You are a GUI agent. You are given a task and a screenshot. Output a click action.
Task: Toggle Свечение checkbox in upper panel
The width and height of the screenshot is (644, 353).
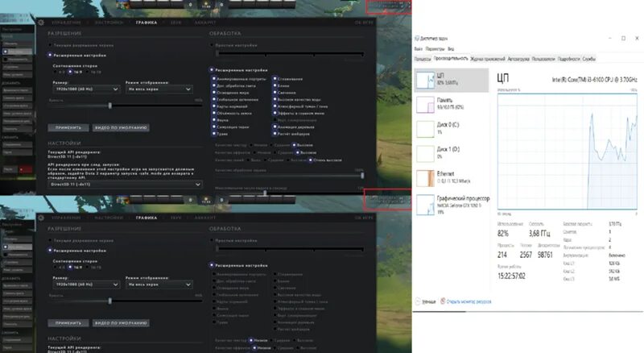275,93
